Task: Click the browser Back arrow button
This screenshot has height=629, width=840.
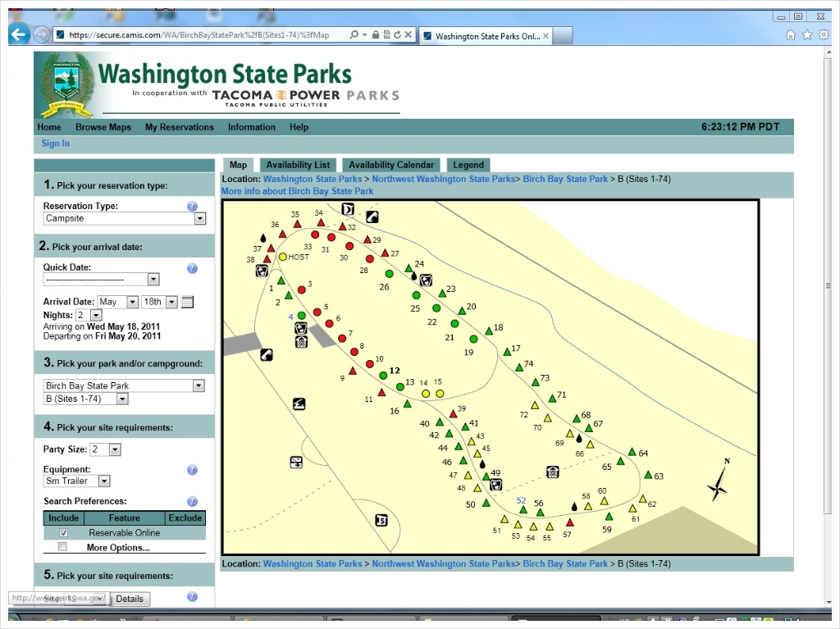Action: coord(18,34)
